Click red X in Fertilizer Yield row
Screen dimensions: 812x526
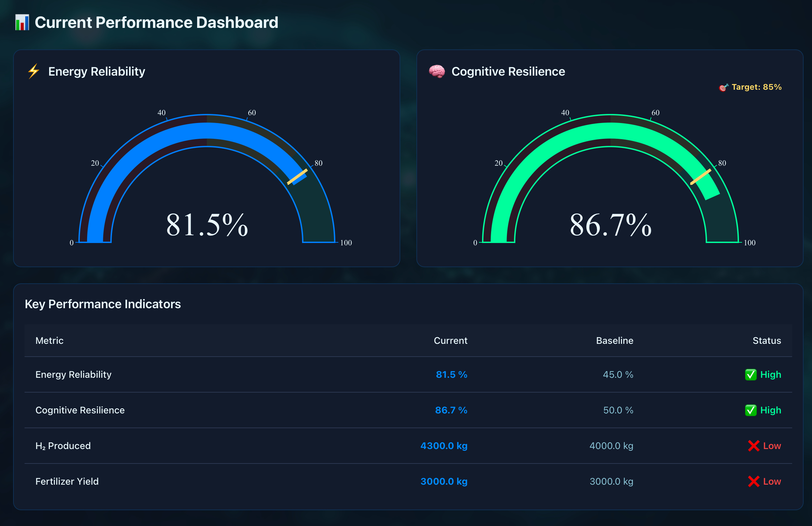(x=753, y=481)
